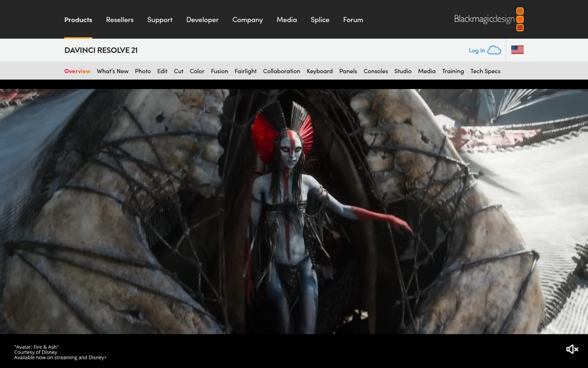Screen dimensions: 588x368
Task: Click the "Avatar: Fire & Ash" caption text
Action: pyautogui.click(x=36, y=347)
